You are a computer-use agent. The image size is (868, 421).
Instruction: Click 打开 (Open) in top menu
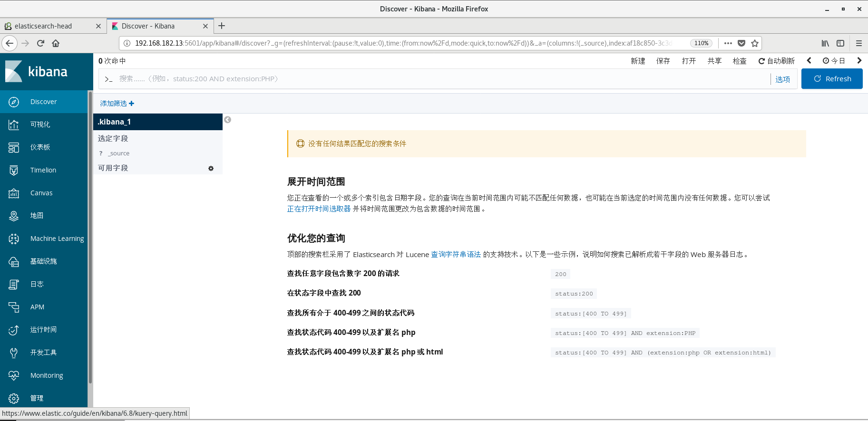tap(689, 61)
